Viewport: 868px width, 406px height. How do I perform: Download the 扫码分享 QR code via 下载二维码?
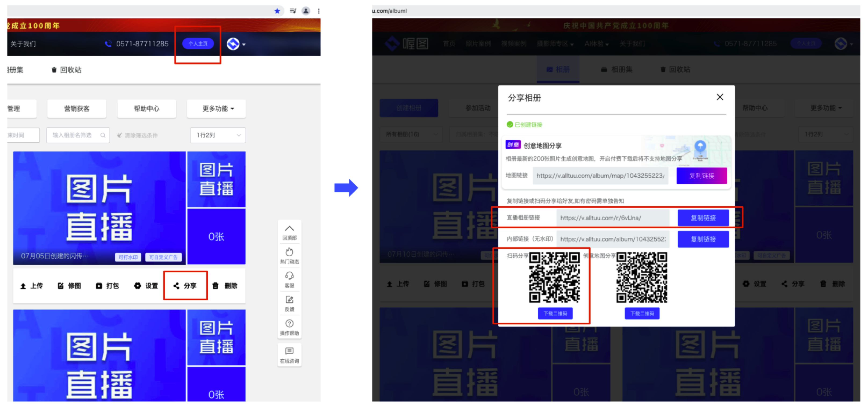pos(555,313)
